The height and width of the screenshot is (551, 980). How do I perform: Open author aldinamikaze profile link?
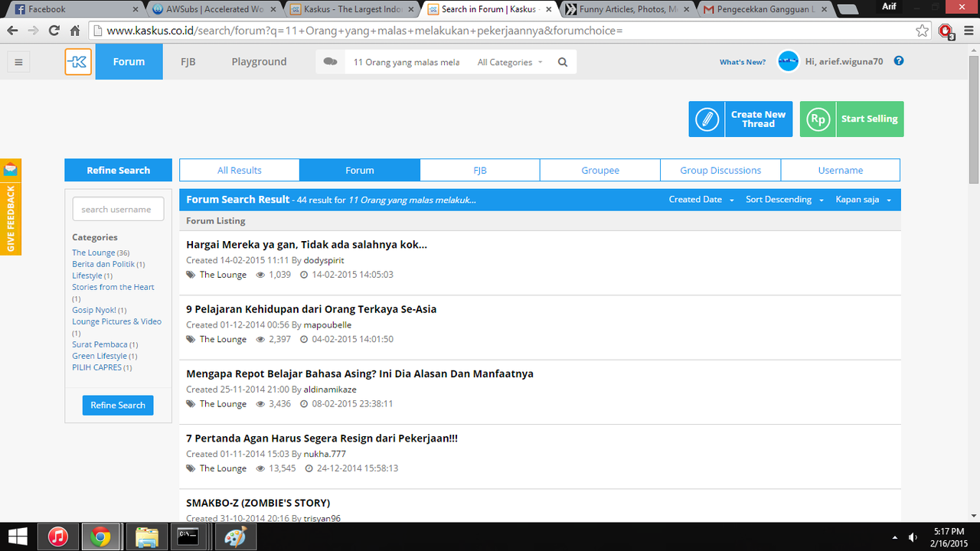click(x=330, y=390)
